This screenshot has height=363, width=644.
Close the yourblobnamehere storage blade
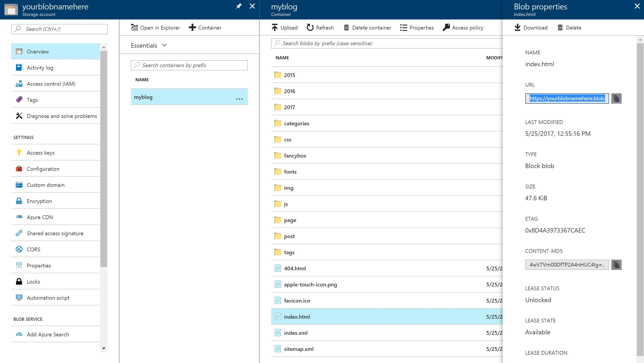pos(252,6)
